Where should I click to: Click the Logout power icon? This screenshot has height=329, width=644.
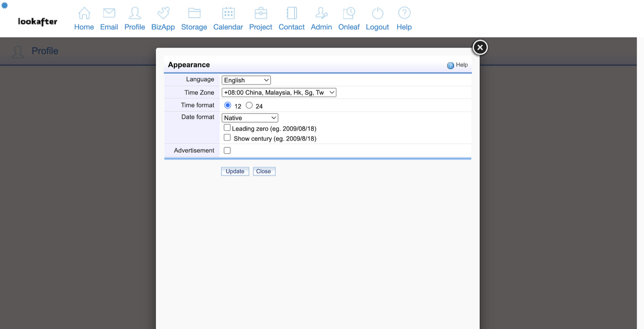pyautogui.click(x=377, y=13)
